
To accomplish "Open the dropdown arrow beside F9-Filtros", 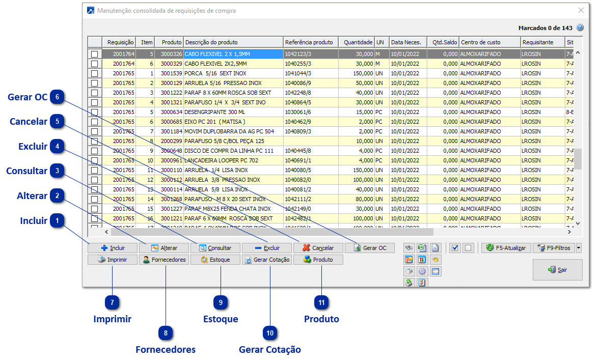I will [579, 248].
